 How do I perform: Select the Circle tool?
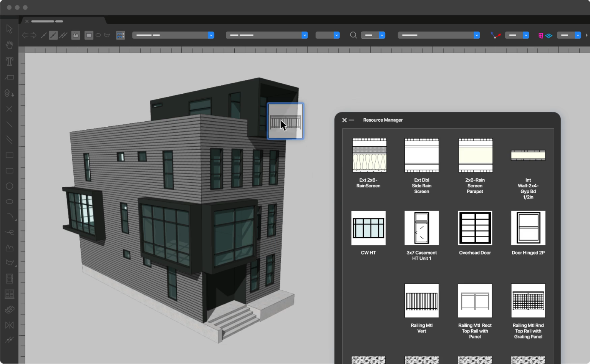[9, 186]
